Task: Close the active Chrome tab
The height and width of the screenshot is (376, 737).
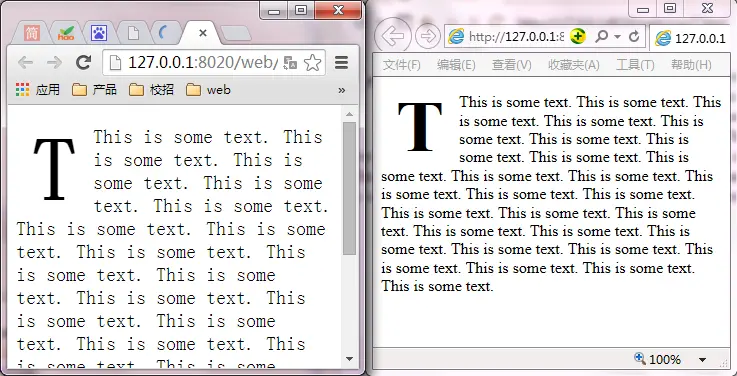Action: 203,33
